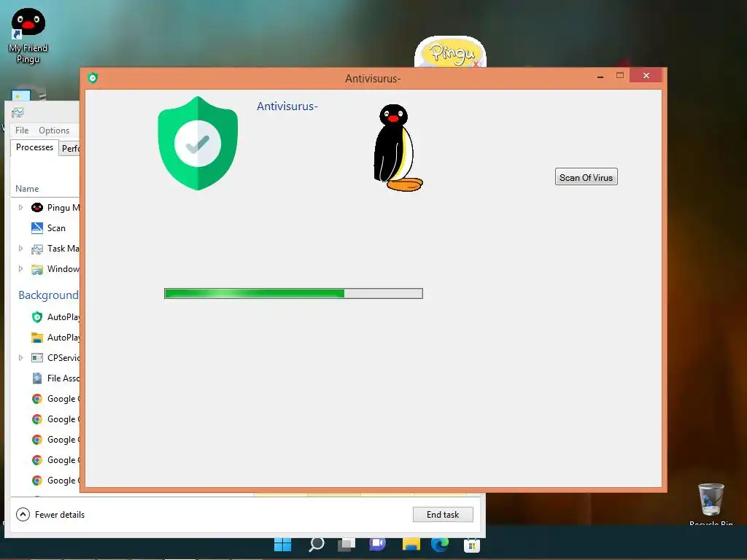Open Teams Chat from taskbar
The height and width of the screenshot is (560, 747).
378,543
